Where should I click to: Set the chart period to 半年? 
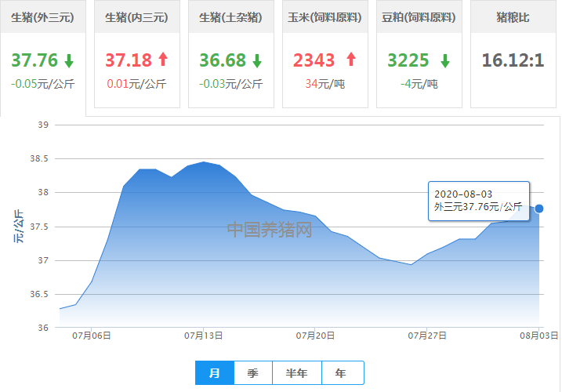click(296, 373)
